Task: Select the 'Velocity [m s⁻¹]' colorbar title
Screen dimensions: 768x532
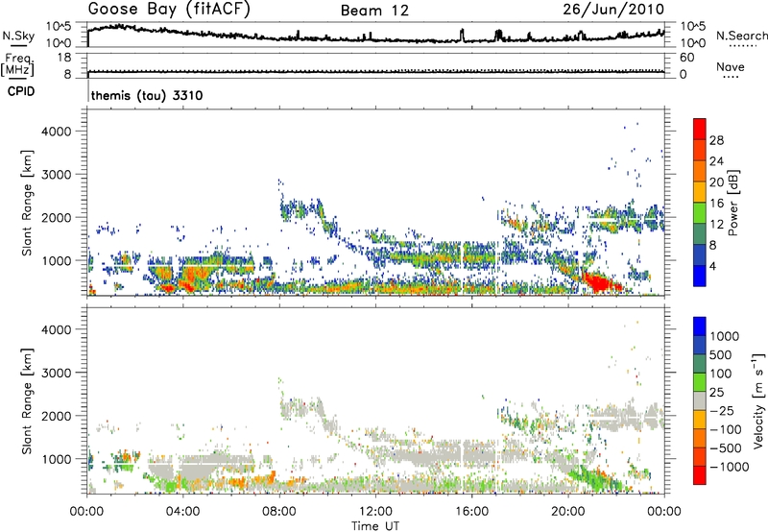Action: point(757,400)
